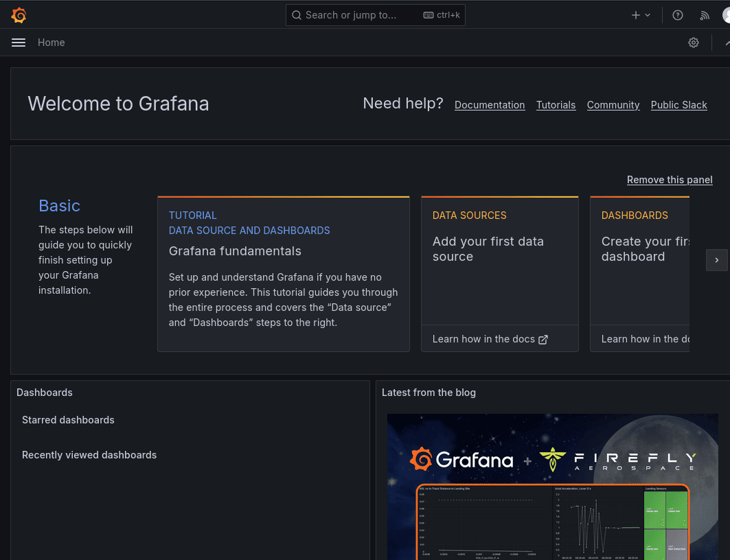Open the Grafana fundamentals tutorial card

point(283,275)
